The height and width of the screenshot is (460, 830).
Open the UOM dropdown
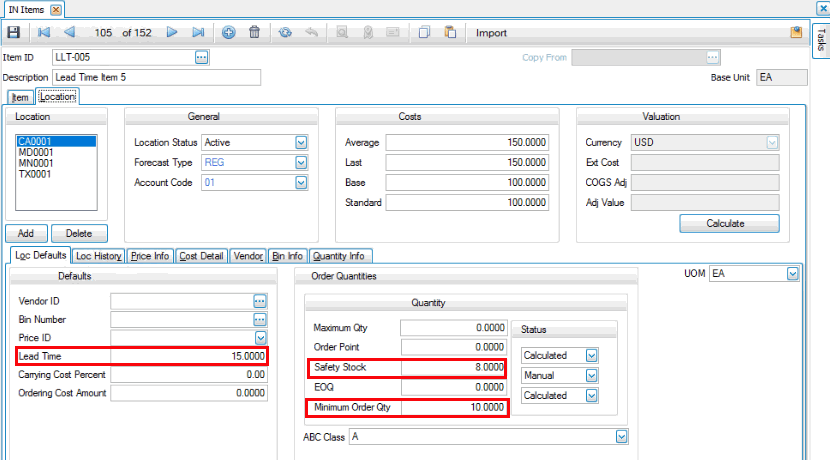pyautogui.click(x=793, y=274)
